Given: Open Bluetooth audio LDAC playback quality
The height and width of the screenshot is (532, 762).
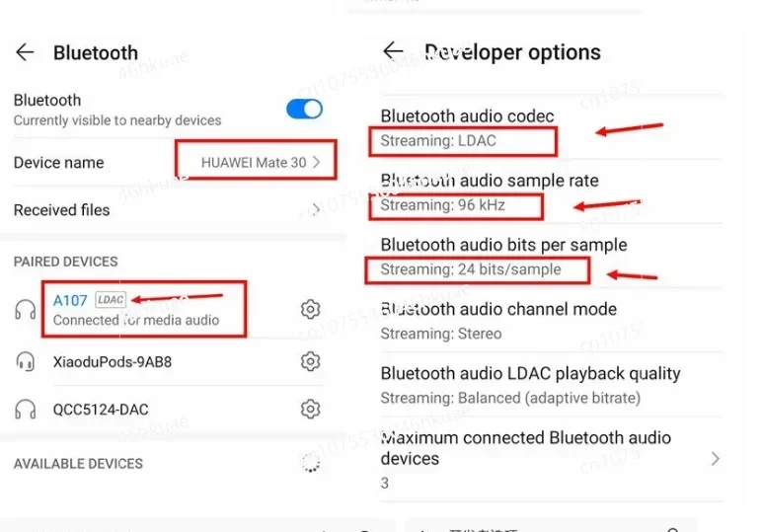Looking at the screenshot, I should 551,385.
